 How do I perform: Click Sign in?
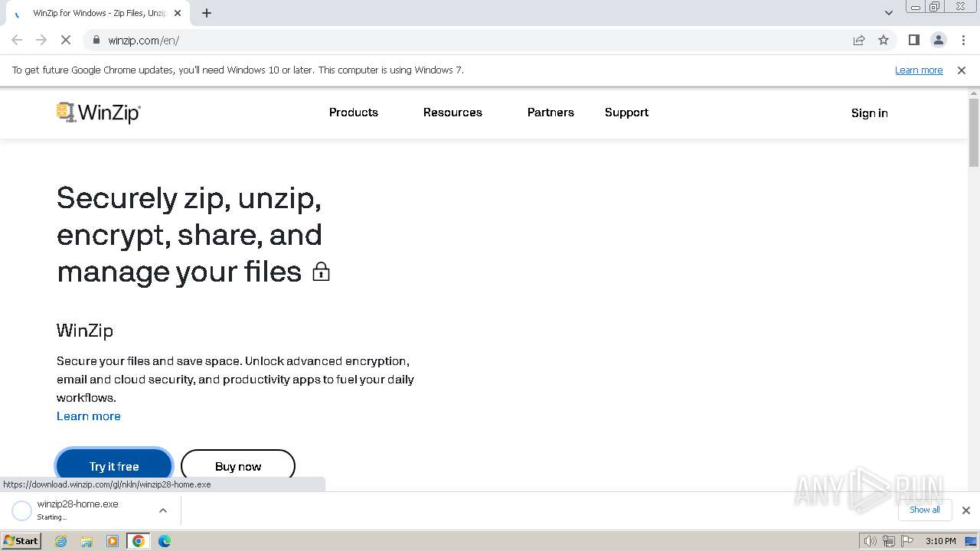870,113
